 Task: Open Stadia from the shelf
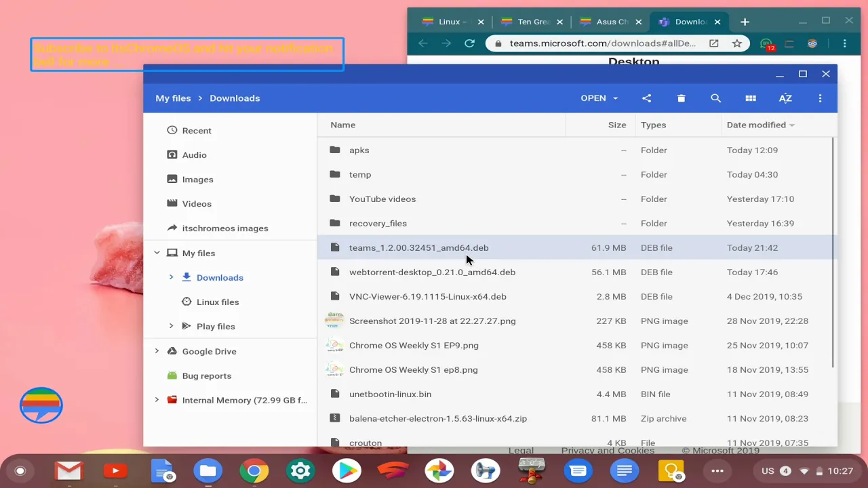click(x=393, y=470)
